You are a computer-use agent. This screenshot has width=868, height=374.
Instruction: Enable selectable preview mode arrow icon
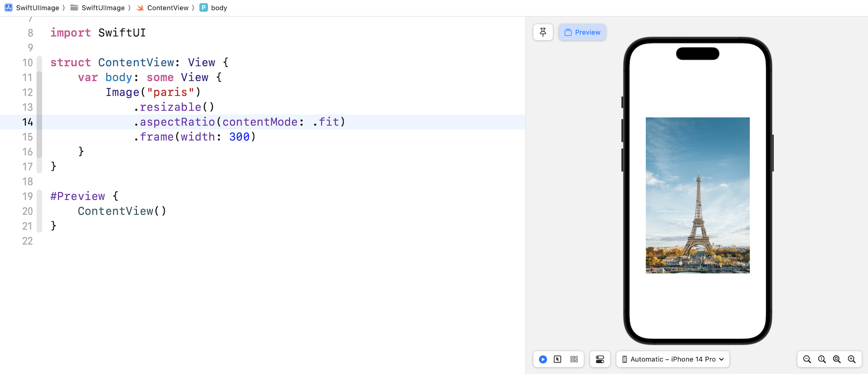(557, 359)
